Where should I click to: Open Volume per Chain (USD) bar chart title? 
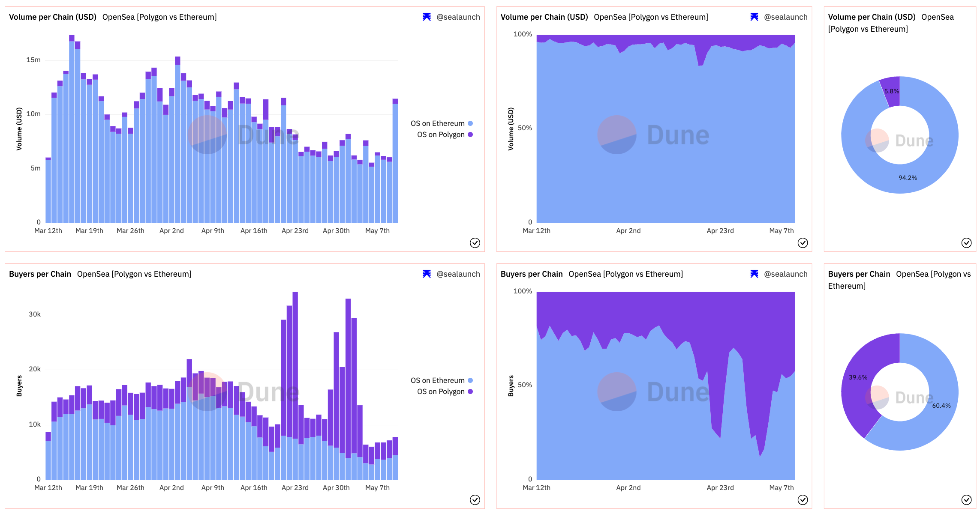pyautogui.click(x=53, y=17)
